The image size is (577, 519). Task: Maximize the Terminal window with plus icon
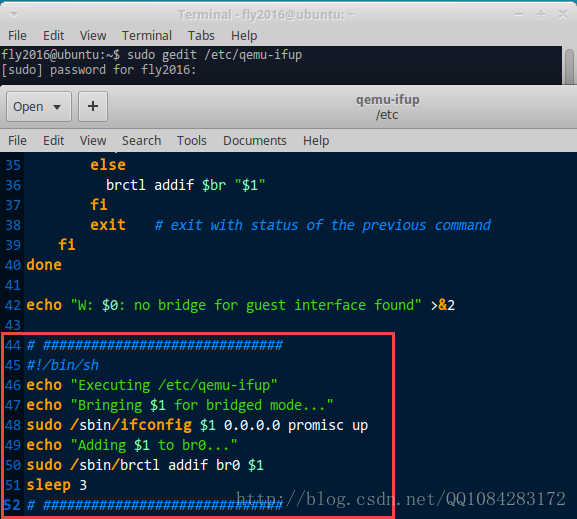(541, 15)
